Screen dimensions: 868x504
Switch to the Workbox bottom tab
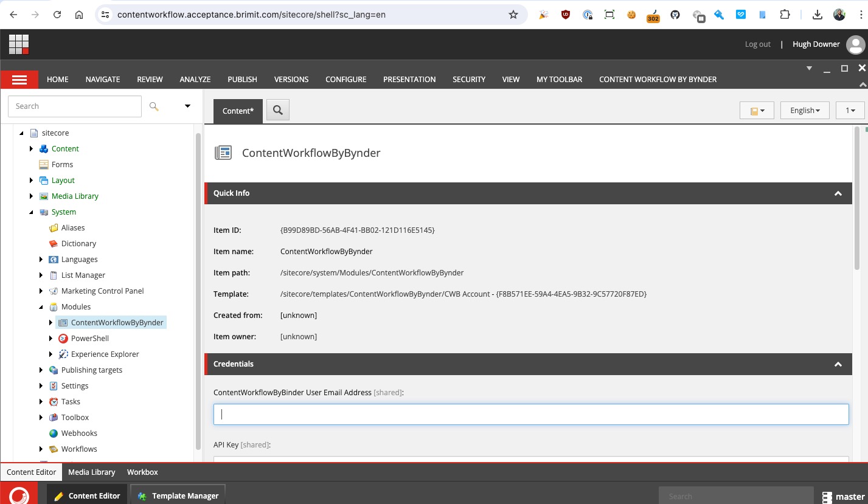pyautogui.click(x=142, y=472)
